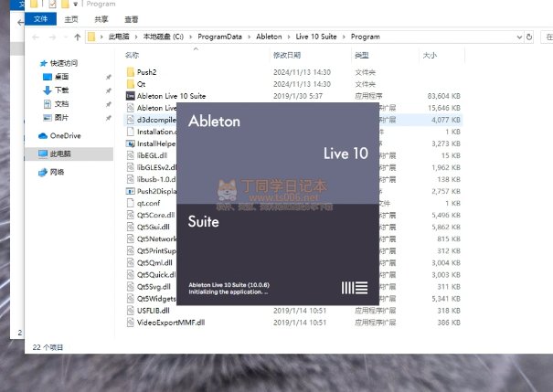Go up one folder level

77,37
